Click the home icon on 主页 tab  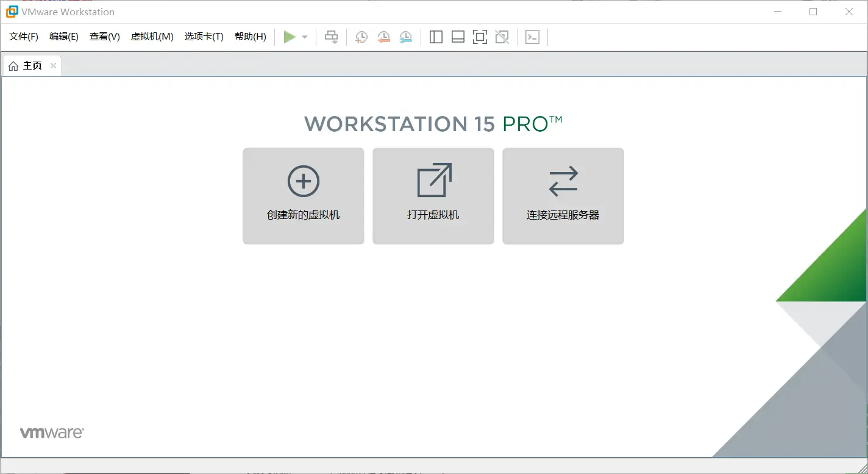click(13, 66)
